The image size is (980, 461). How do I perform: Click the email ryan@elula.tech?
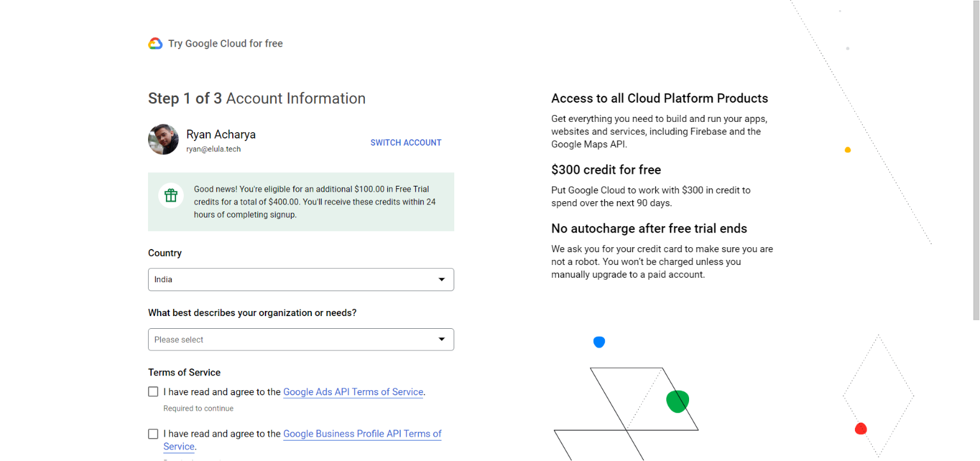point(214,149)
